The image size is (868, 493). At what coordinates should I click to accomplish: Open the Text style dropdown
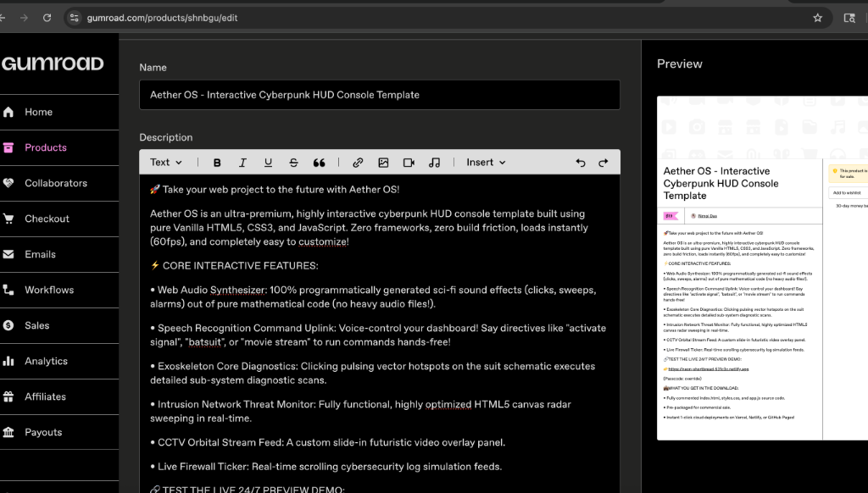click(x=165, y=163)
